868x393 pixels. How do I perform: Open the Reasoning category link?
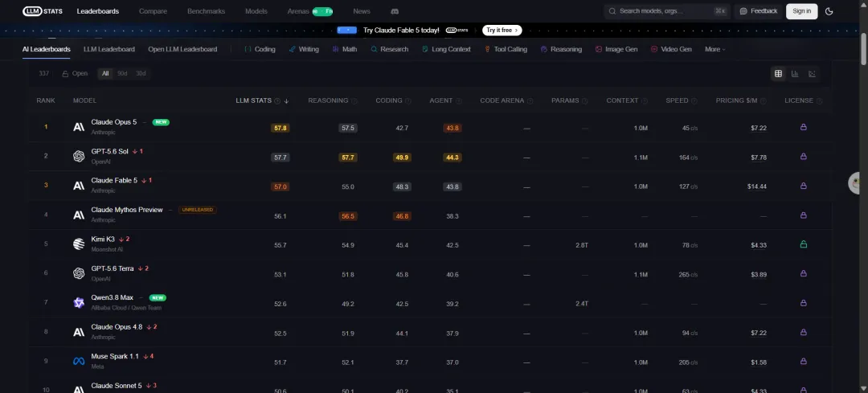[x=561, y=49]
